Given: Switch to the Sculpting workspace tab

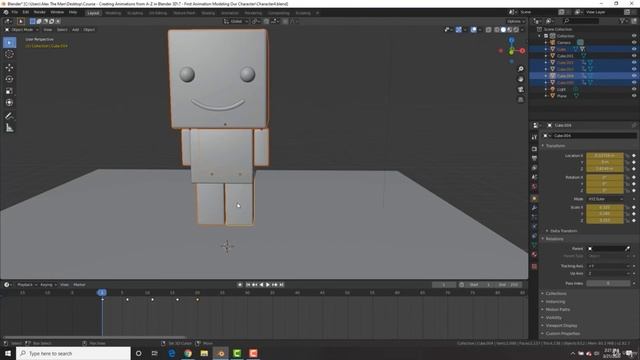Looking at the screenshot, I should coord(135,13).
